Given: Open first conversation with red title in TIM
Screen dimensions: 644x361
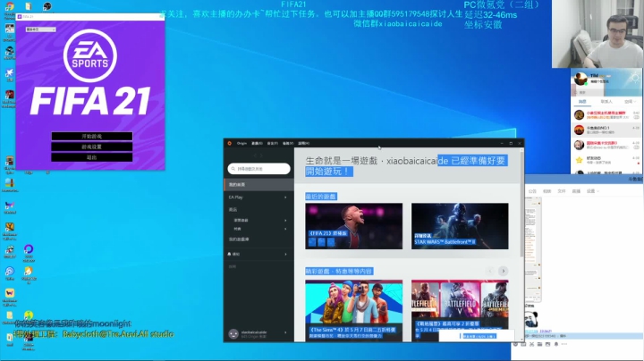Looking at the screenshot, I should pos(606,115).
